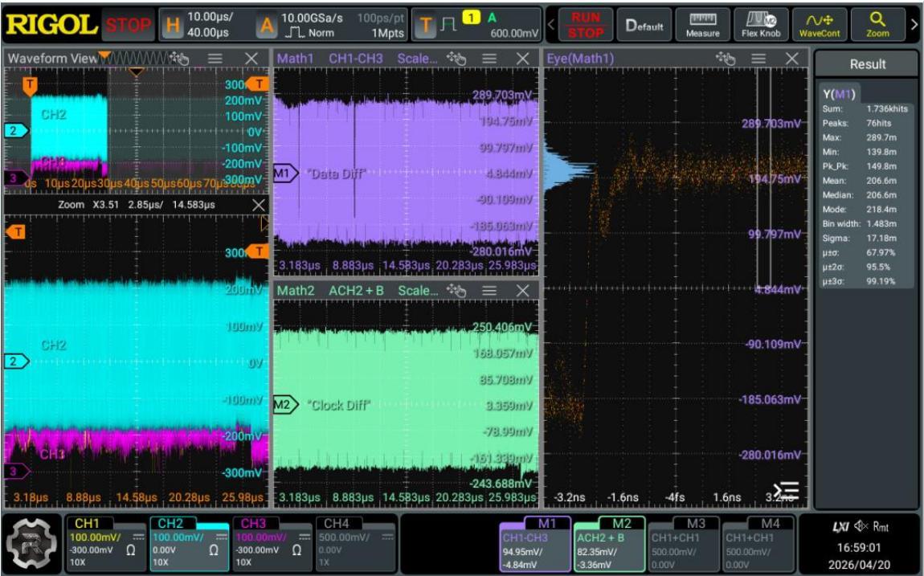924x576 pixels.
Task: Click the M1 Data Diff waveform marker
Action: tap(285, 174)
